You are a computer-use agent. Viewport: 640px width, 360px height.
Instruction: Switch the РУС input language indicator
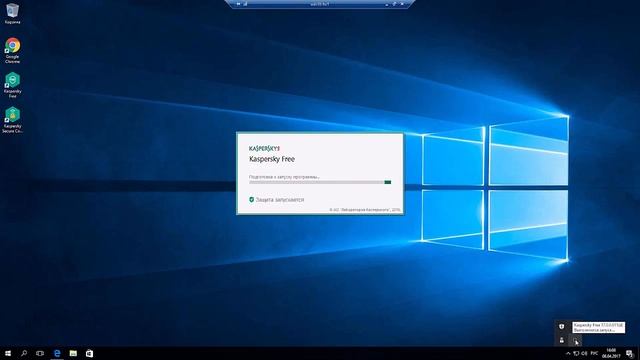594,353
